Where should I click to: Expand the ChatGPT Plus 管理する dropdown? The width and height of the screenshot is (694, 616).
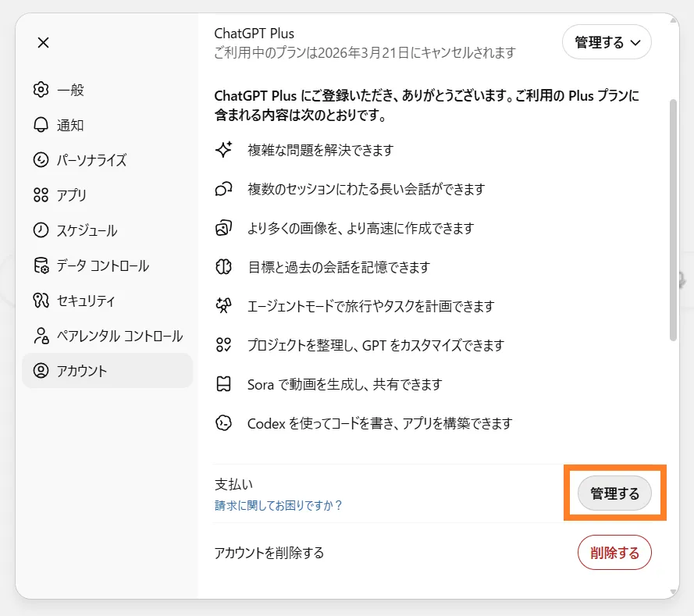tap(607, 42)
